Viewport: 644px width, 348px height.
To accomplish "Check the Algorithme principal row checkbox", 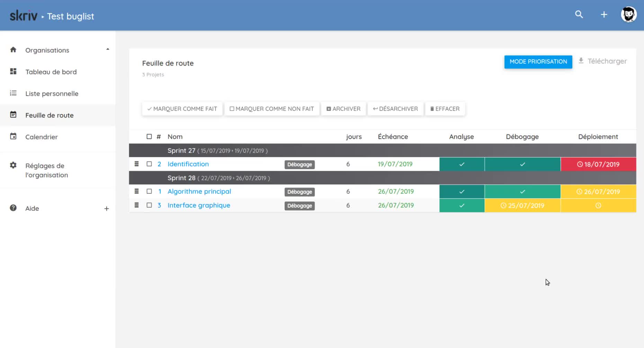I will point(149,191).
